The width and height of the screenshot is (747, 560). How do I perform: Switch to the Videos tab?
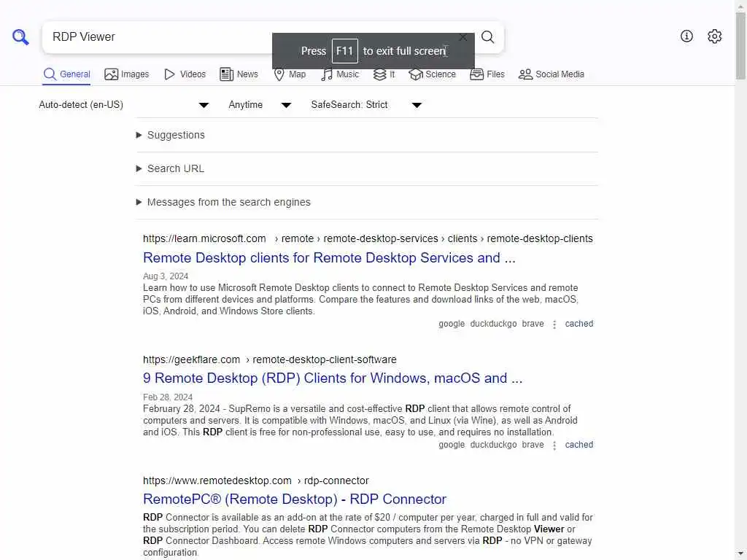[185, 74]
